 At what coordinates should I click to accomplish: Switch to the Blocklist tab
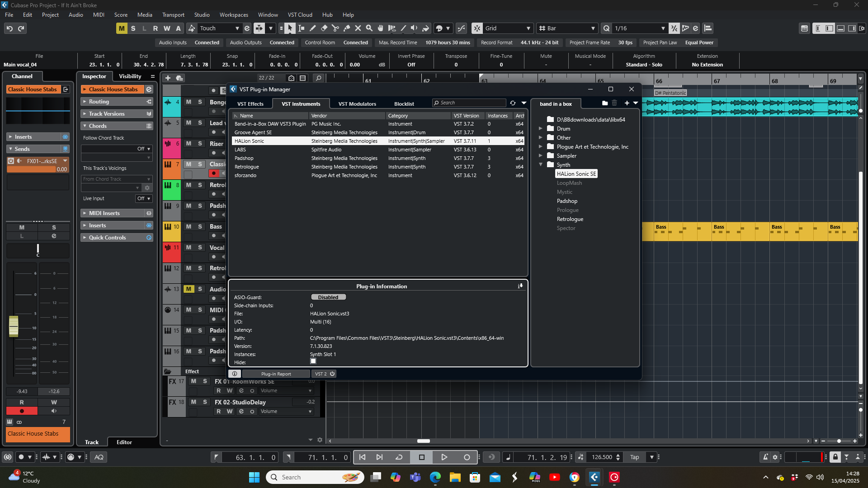[404, 104]
